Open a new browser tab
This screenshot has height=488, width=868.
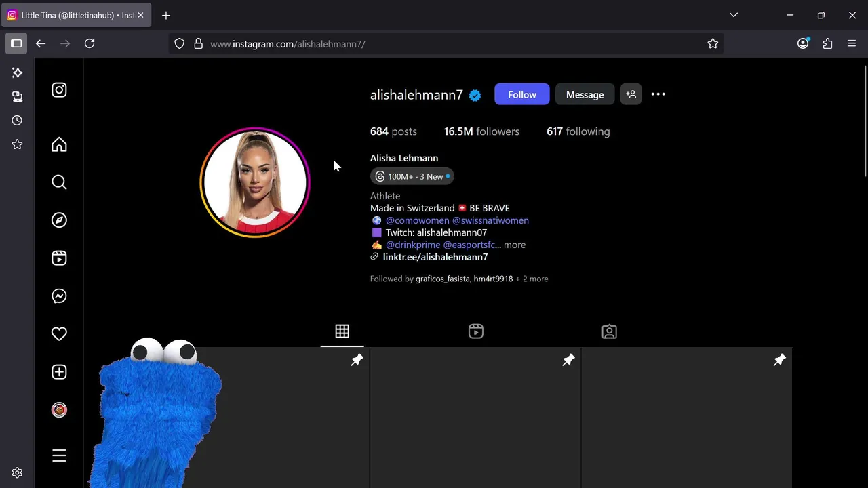[x=166, y=15]
